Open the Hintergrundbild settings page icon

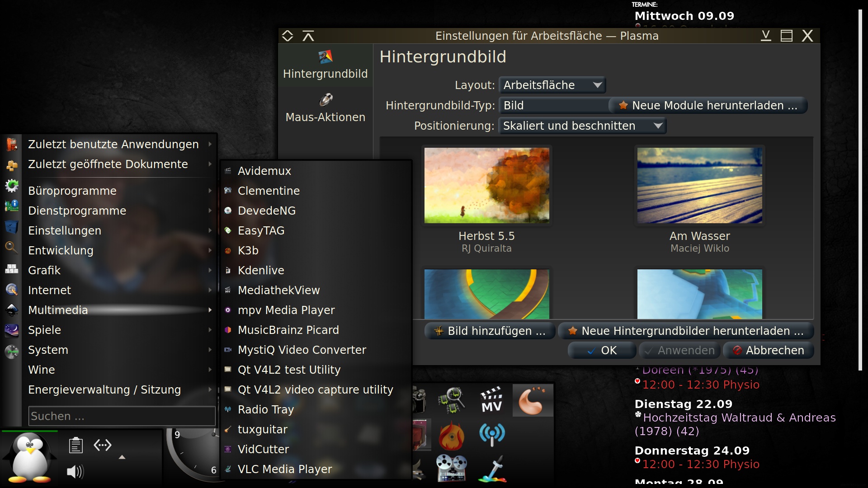(325, 57)
